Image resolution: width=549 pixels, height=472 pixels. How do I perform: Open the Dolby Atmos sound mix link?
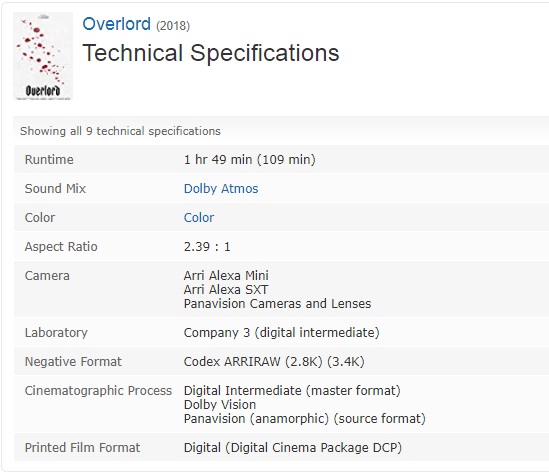point(221,188)
